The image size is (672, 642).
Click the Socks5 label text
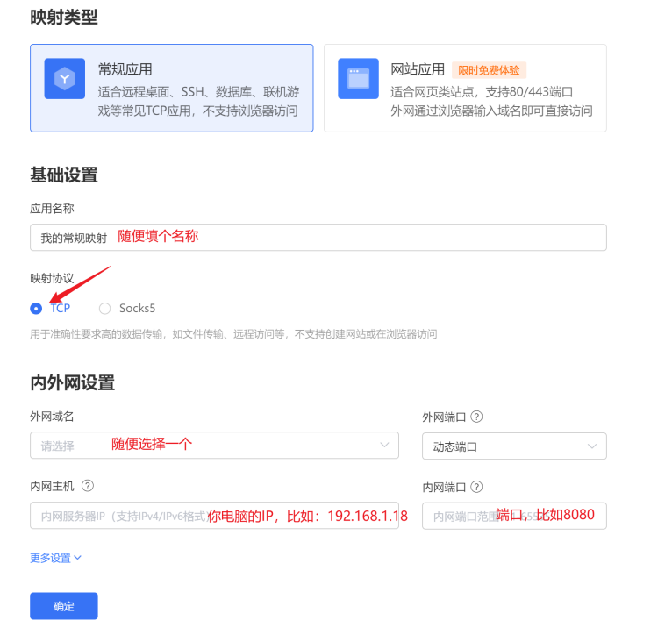137,308
